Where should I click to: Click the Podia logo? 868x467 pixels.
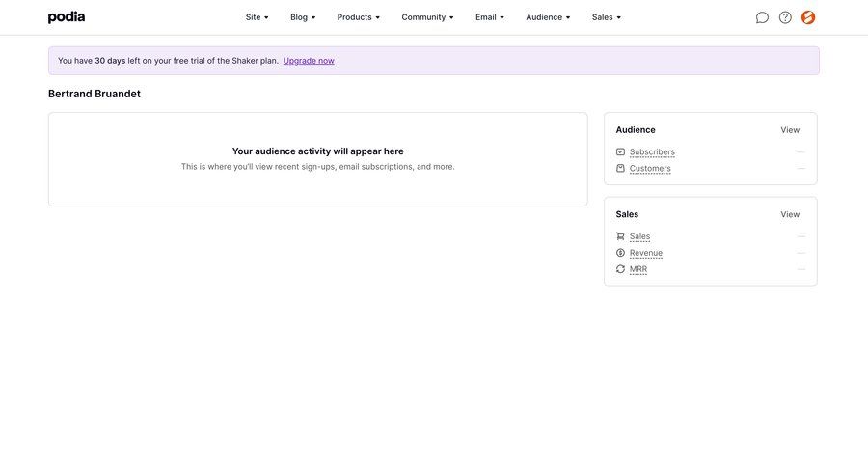pyautogui.click(x=67, y=17)
